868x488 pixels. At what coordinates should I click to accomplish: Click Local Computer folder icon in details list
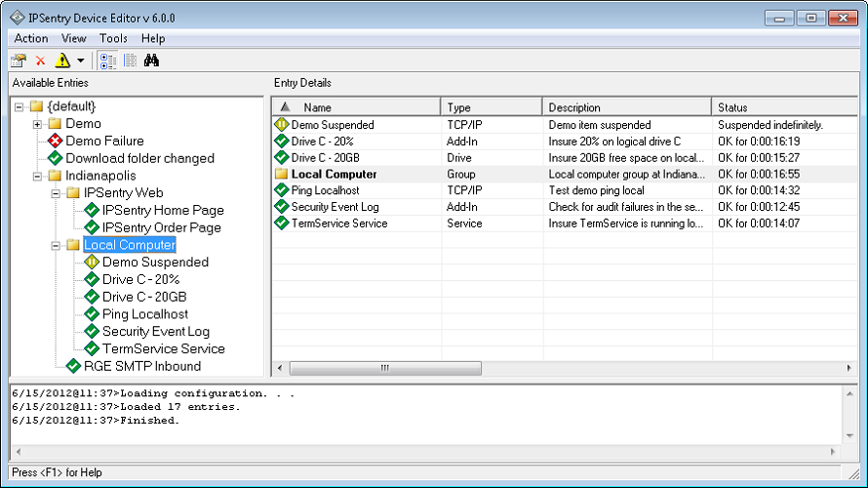pos(282,175)
